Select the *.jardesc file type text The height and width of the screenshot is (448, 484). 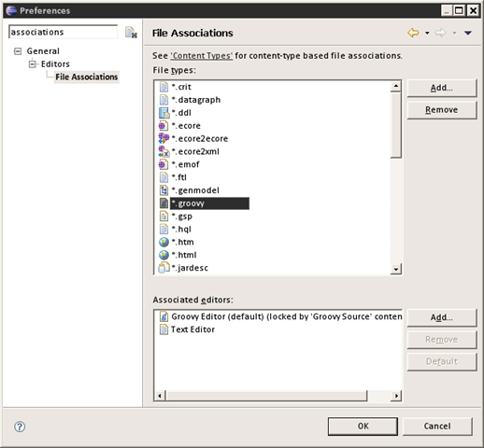click(190, 268)
